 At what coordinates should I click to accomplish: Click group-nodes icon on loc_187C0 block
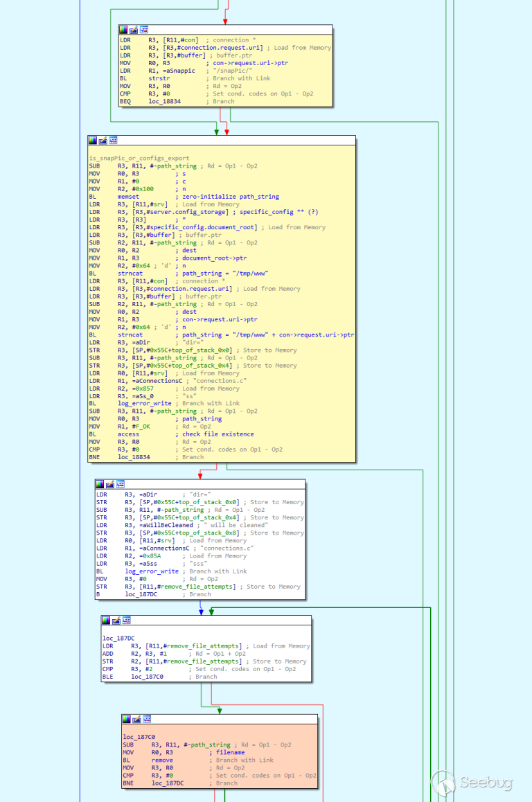coord(147,719)
